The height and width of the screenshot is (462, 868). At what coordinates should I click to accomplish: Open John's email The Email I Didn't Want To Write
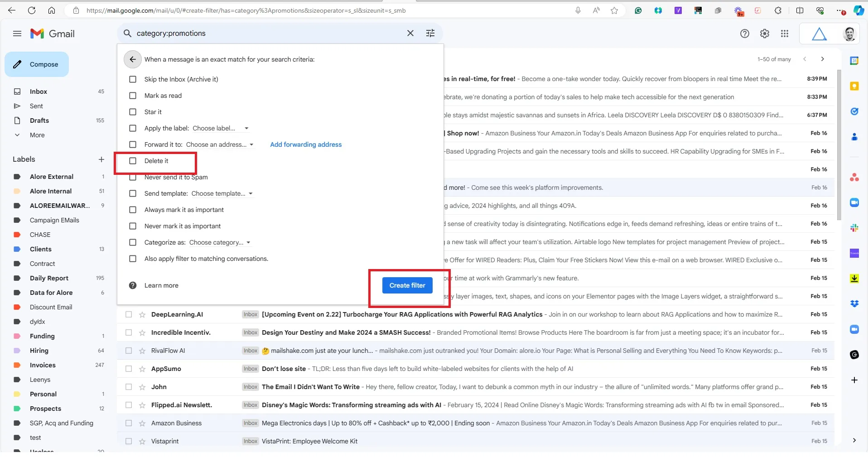tap(476, 387)
